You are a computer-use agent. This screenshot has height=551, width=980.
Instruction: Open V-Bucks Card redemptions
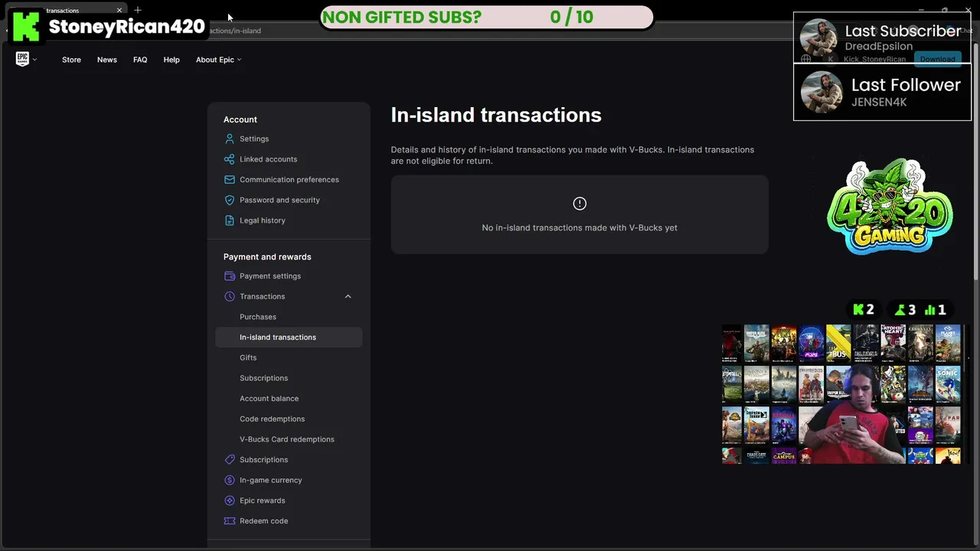[287, 439]
